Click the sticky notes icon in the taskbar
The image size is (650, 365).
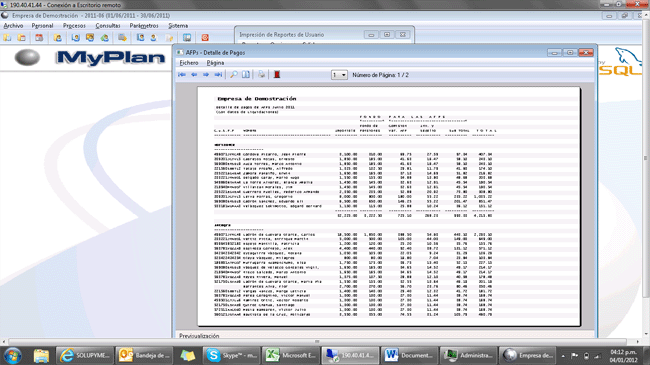188,355
